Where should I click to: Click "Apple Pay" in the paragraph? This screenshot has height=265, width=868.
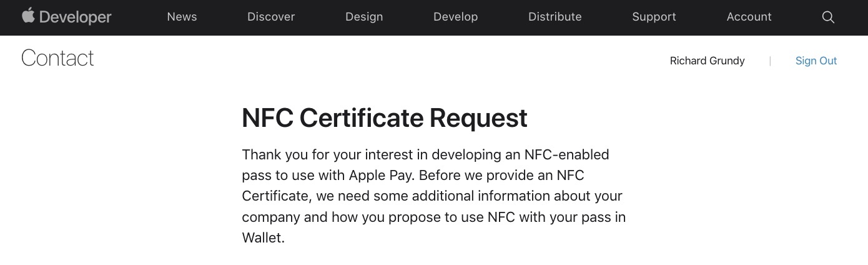click(376, 175)
